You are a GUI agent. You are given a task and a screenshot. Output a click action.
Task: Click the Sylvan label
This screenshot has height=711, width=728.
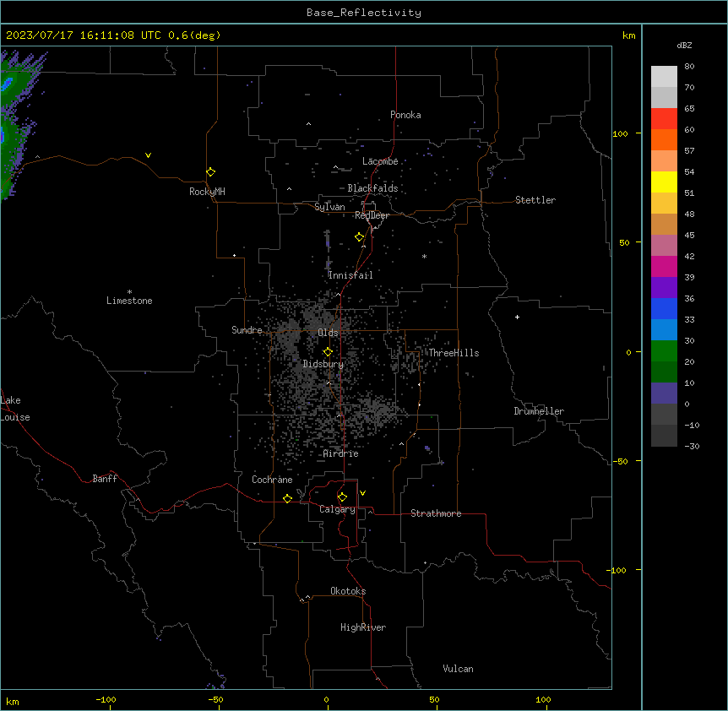pyautogui.click(x=329, y=207)
